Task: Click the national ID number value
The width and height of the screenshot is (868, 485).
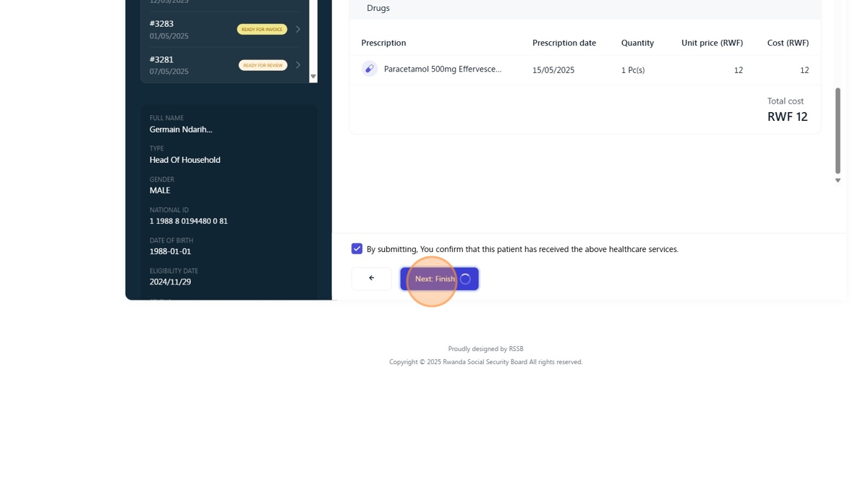Action: tap(189, 221)
